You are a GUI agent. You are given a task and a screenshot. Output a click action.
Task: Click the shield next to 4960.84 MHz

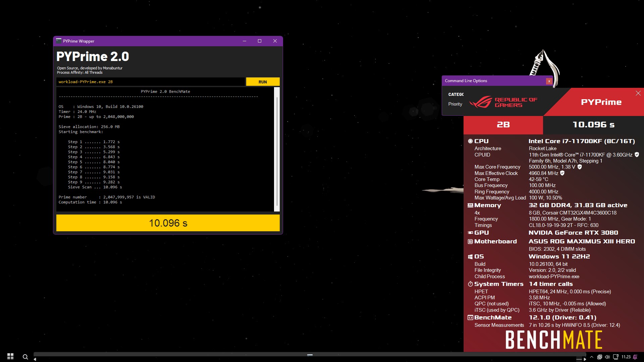(562, 173)
